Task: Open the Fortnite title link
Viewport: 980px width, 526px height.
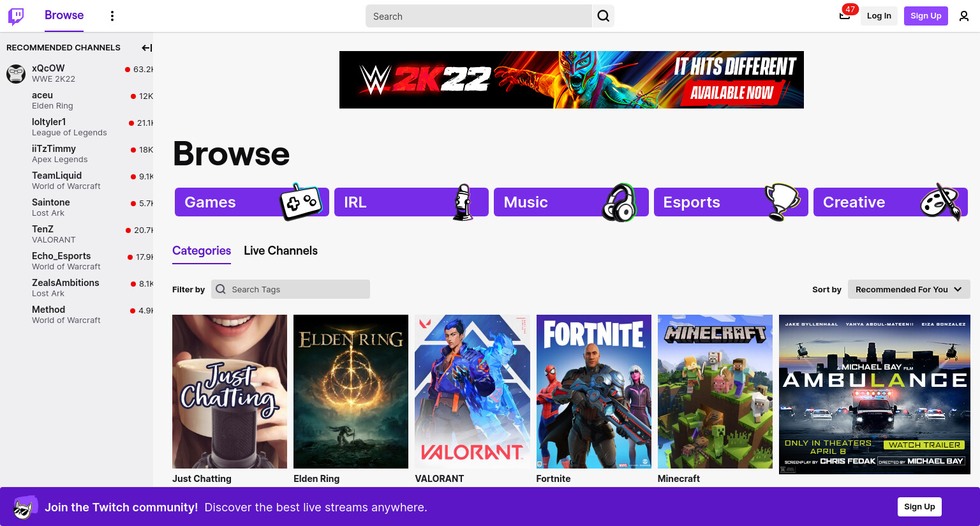Action: 553,479
